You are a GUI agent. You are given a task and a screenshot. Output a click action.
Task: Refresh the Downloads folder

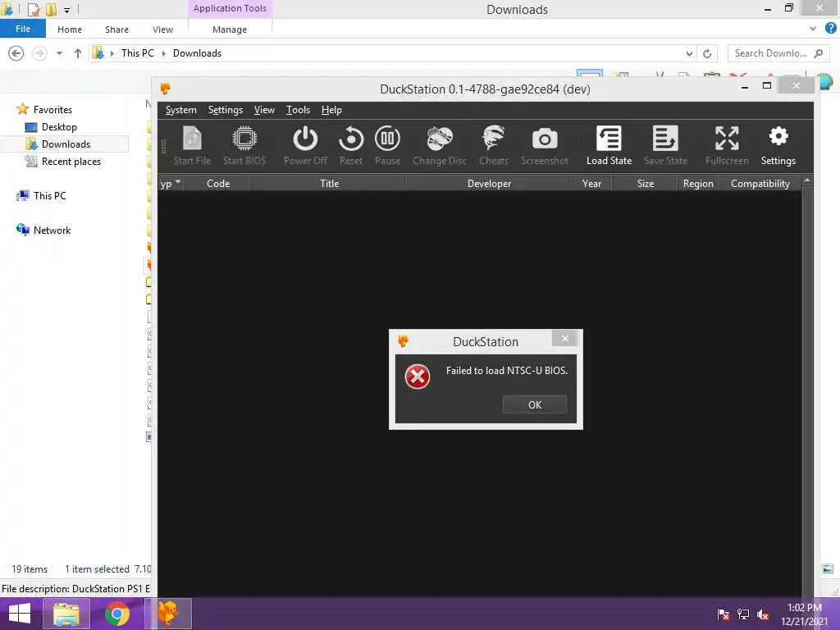click(707, 53)
